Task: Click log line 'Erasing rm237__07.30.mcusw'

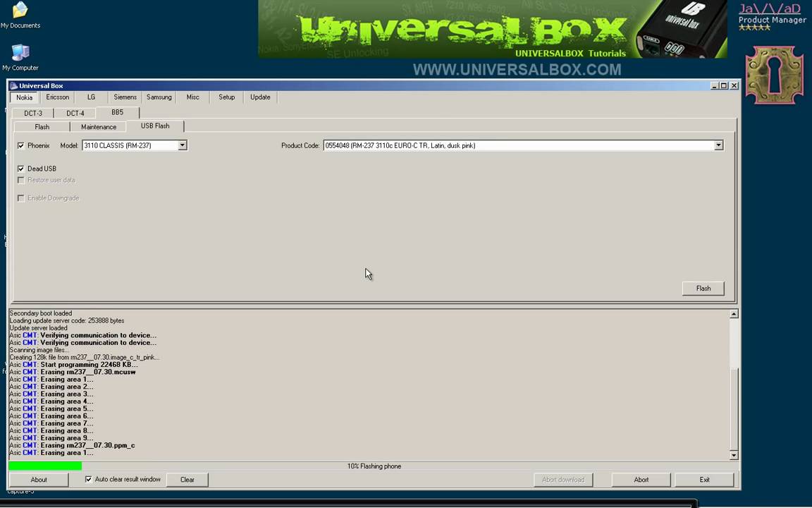Action: pyautogui.click(x=73, y=372)
